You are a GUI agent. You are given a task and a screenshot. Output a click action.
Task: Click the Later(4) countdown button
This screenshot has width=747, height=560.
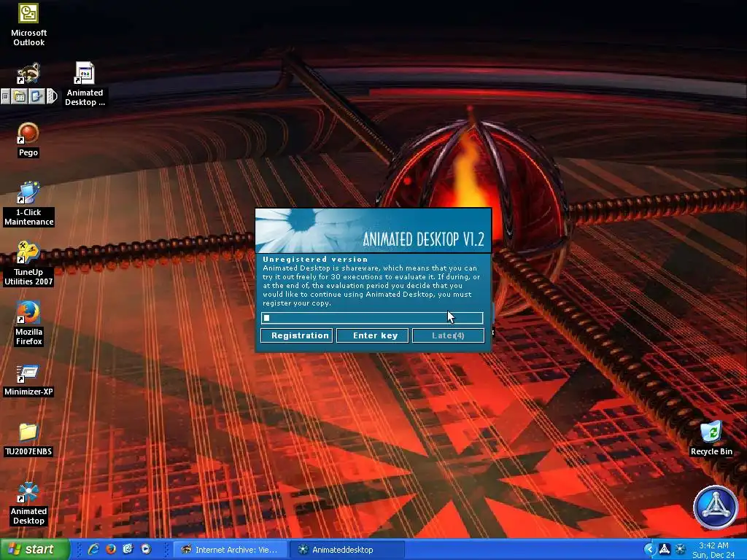(x=449, y=335)
